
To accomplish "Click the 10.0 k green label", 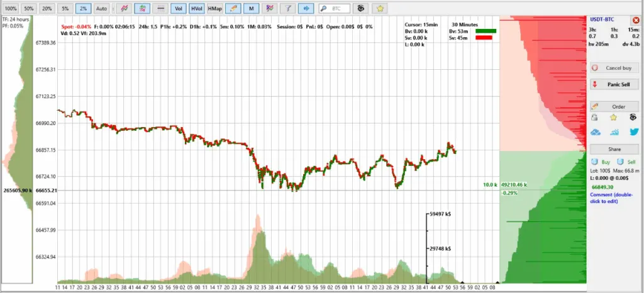I will [x=490, y=185].
